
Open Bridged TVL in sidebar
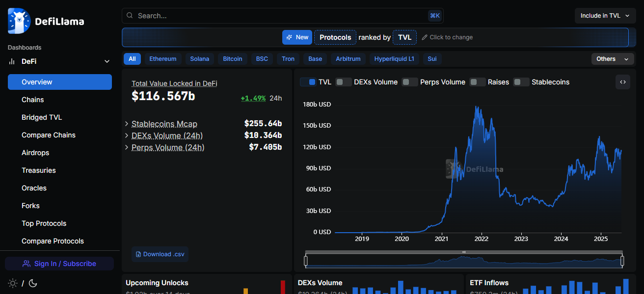coord(60,117)
